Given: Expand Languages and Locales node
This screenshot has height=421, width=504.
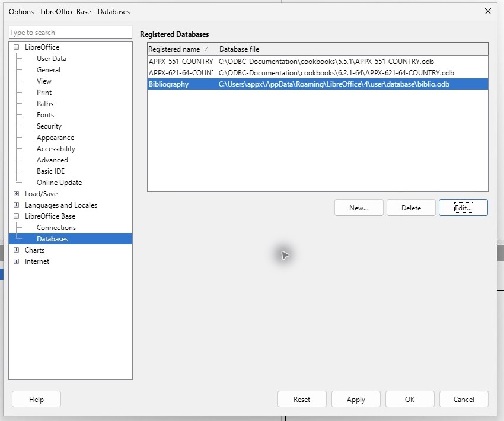Looking at the screenshot, I should pyautogui.click(x=17, y=205).
